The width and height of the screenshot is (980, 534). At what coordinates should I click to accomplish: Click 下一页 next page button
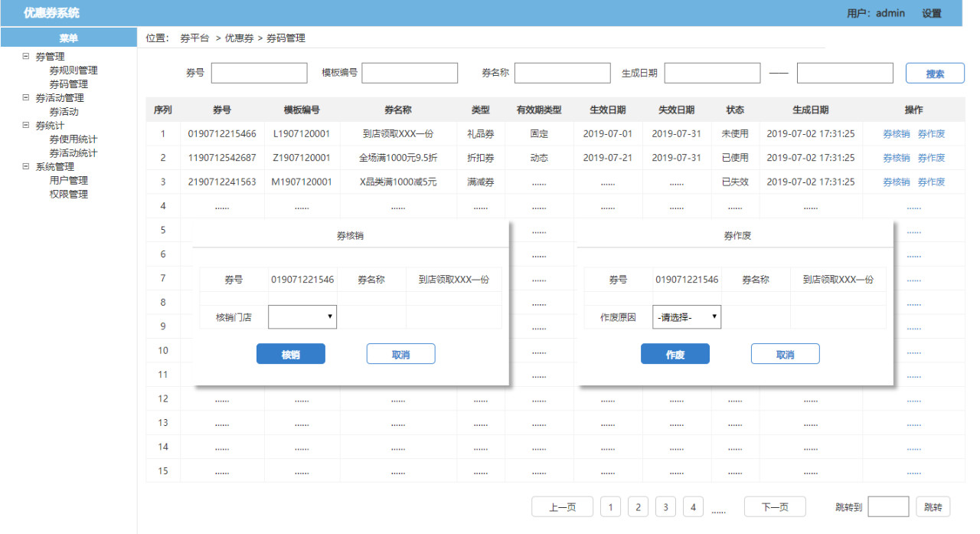click(x=775, y=507)
